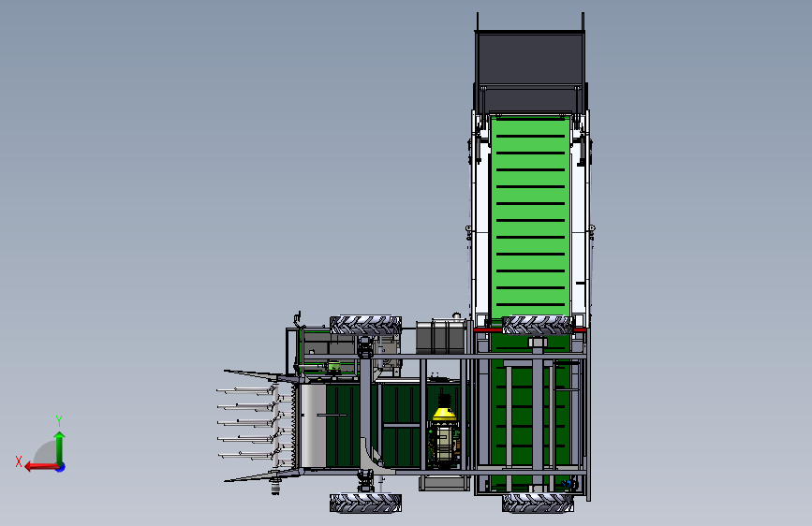This screenshot has height=526, width=812.
Task: Click the green Y axis arrow of the triad
Action: tap(60, 447)
